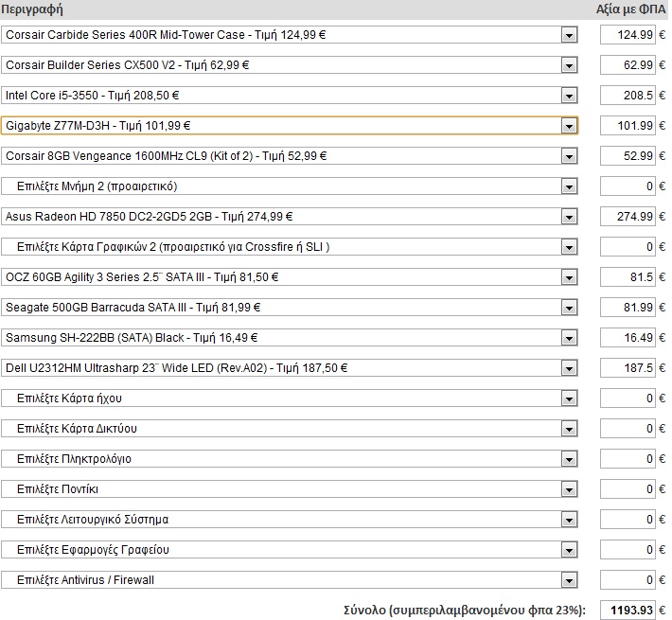Click the Σύνολο (συμπεριλαμβανομένου φπα 23%) label
The image size is (672, 620).
pyautogui.click(x=465, y=611)
